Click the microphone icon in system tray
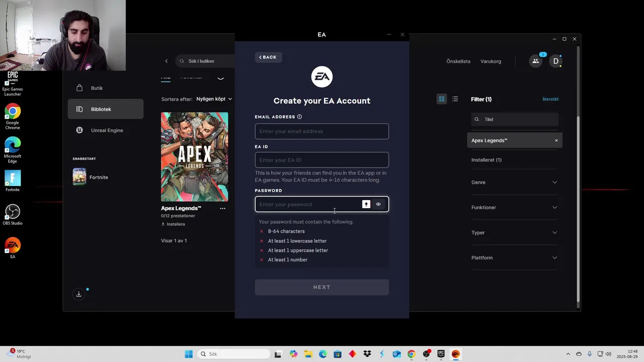644x362 pixels. click(590, 354)
